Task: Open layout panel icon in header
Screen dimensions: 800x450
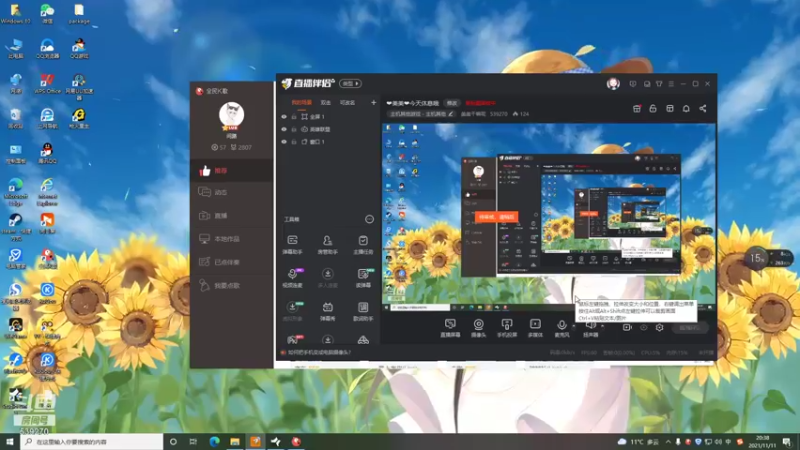Action: tap(670, 109)
